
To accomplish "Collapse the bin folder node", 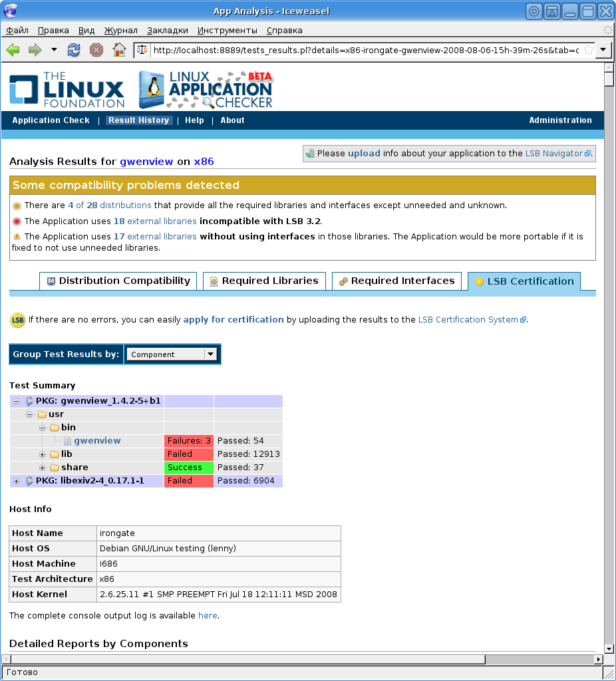I will tap(42, 428).
